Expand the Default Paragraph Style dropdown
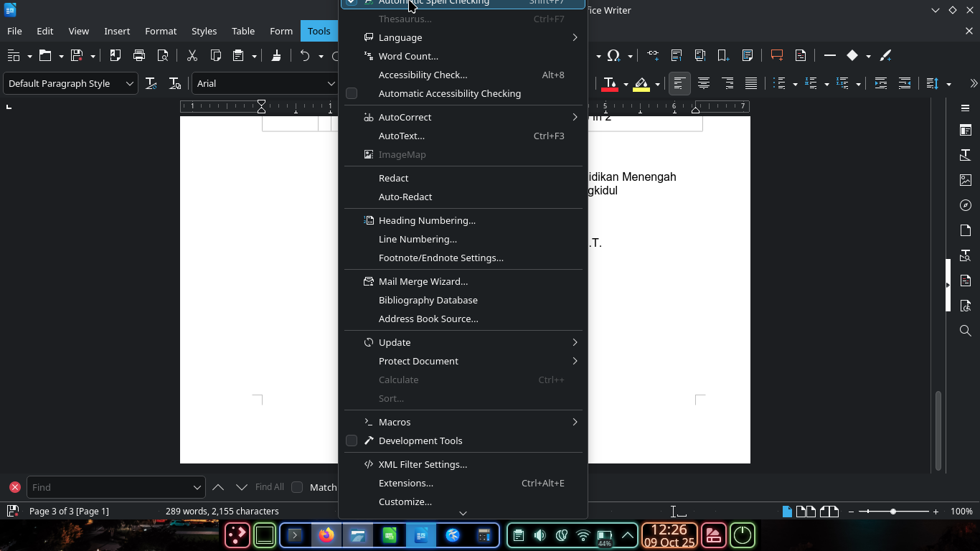 coord(130,83)
